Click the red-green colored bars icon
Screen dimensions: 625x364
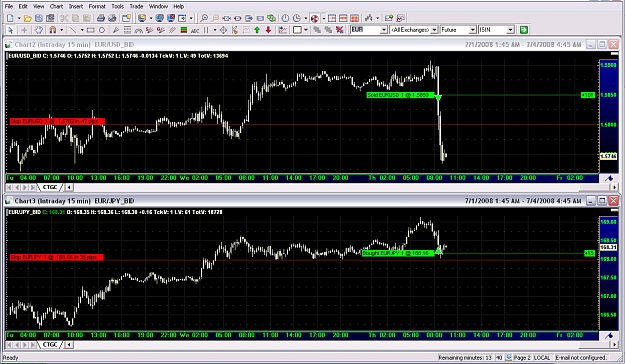[x=184, y=30]
